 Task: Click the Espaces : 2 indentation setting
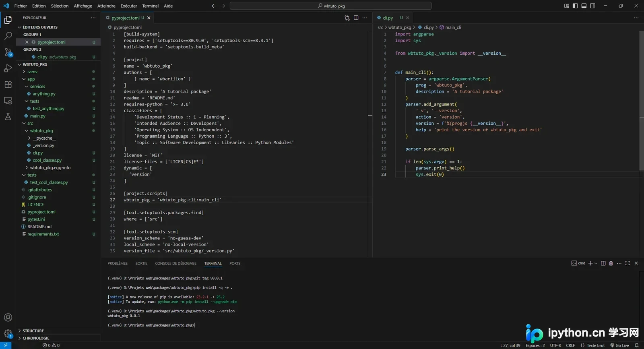coord(535,345)
